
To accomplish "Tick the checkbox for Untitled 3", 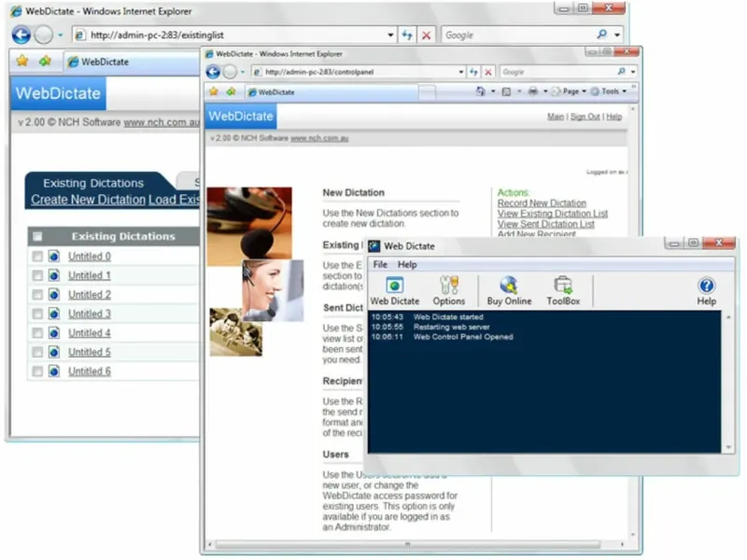I will pyautogui.click(x=37, y=314).
